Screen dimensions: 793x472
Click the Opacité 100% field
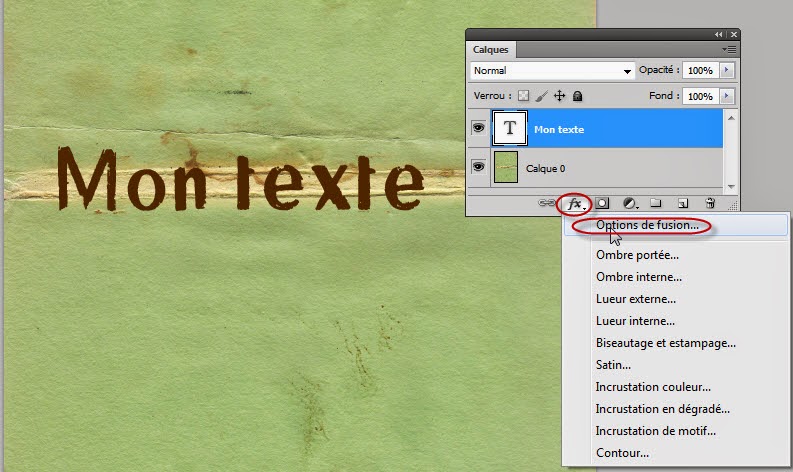coord(700,70)
